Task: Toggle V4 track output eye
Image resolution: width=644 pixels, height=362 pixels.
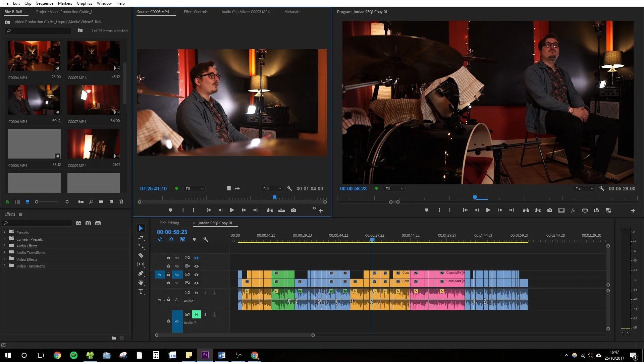Action: 197,258
